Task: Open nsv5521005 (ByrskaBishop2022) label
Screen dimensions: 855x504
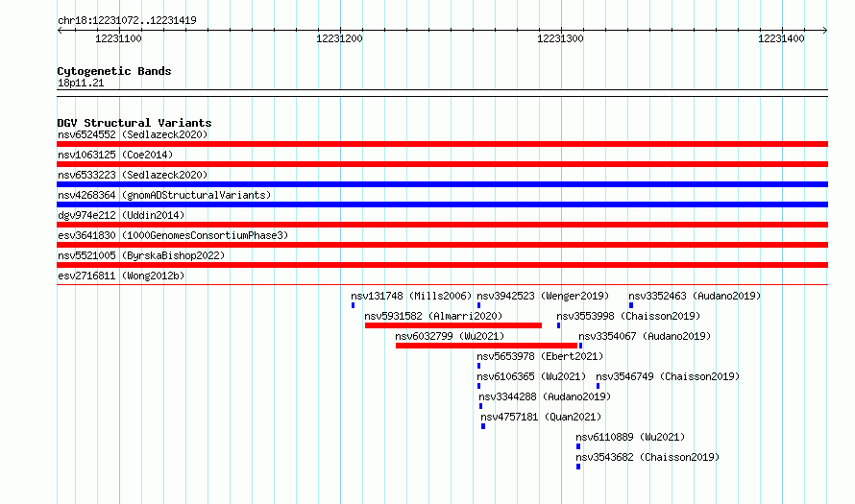Action: click(141, 255)
